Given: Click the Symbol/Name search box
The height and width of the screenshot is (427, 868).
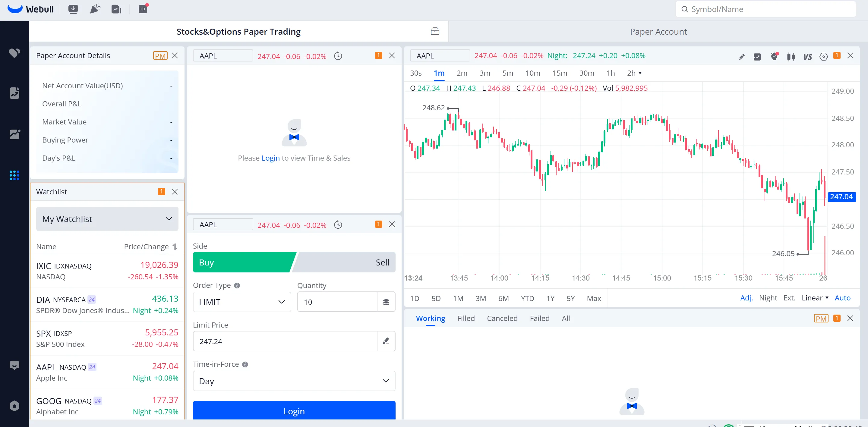Looking at the screenshot, I should (765, 9).
